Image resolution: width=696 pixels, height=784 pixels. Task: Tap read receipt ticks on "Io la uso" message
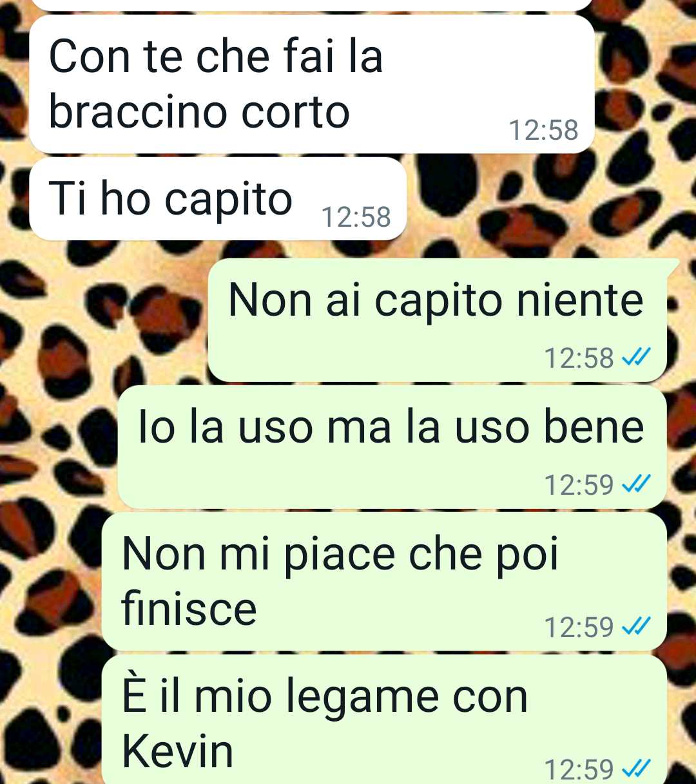[x=636, y=483]
